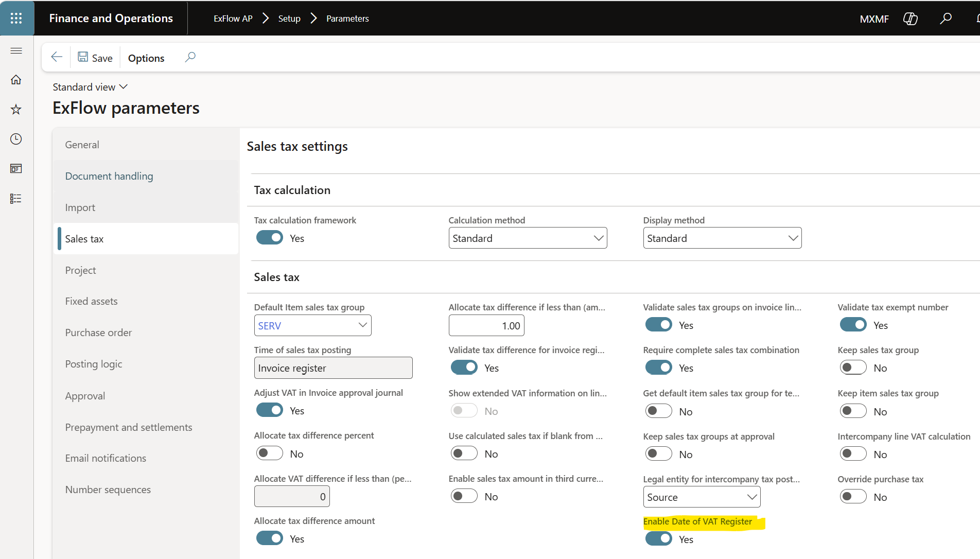
Task: Enable Intercompany line VAT calculation switch
Action: click(853, 454)
